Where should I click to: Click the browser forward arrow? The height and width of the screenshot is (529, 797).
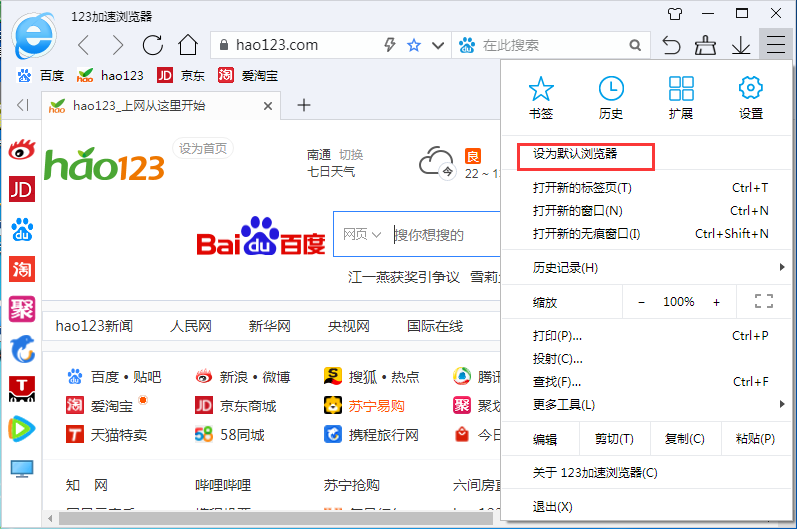117,45
